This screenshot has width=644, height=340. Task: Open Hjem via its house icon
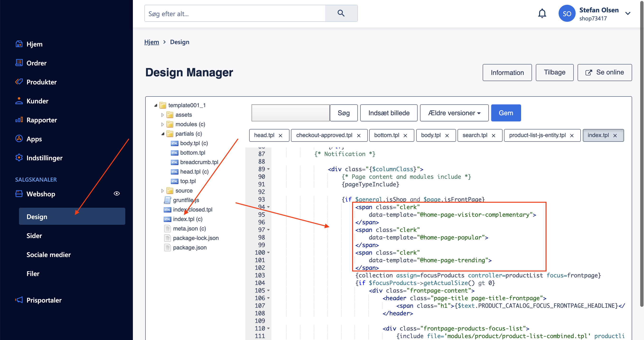point(19,44)
